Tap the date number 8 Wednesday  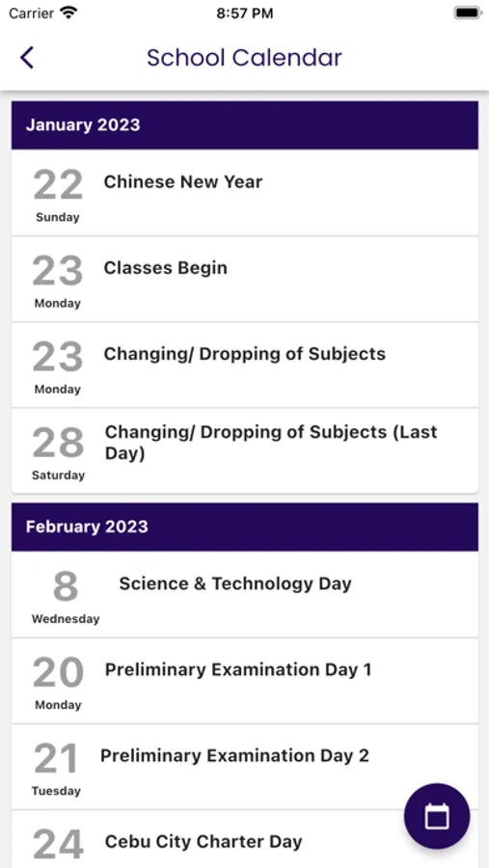pyautogui.click(x=66, y=597)
